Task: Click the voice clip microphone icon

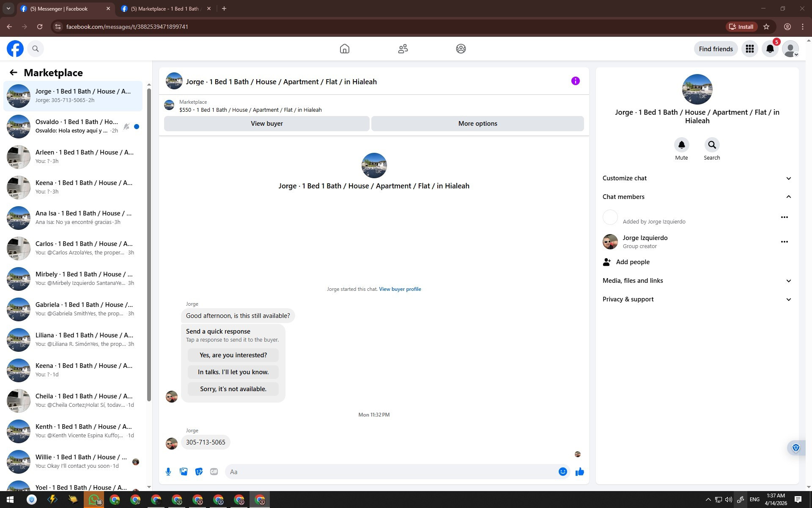Action: [x=168, y=472]
